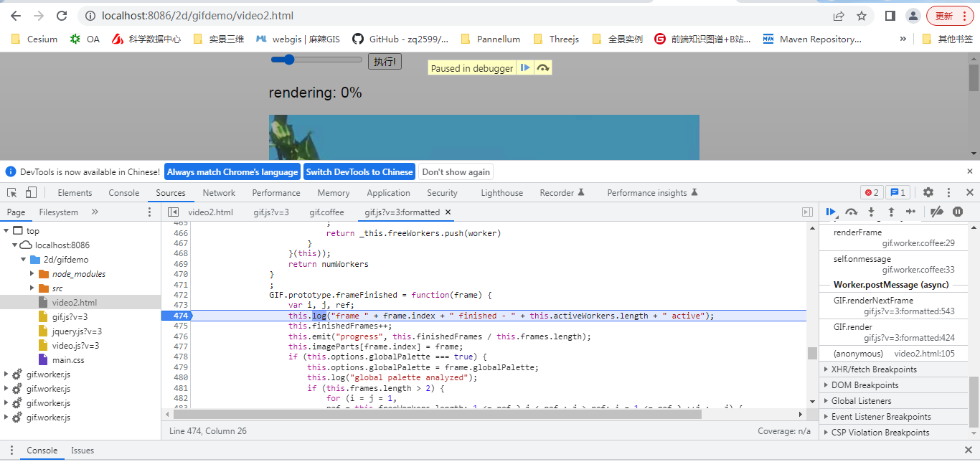
Task: Click the Chrome 更新 update button
Action: coord(950,16)
